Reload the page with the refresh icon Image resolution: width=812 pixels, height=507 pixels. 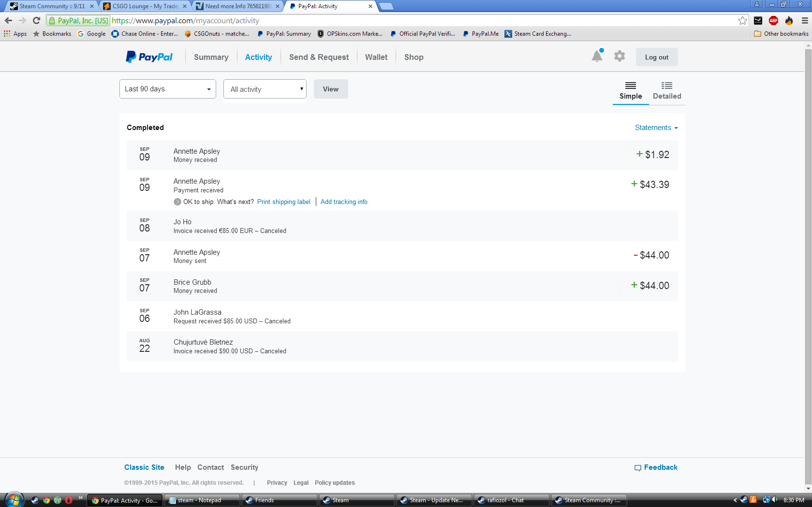click(x=36, y=20)
